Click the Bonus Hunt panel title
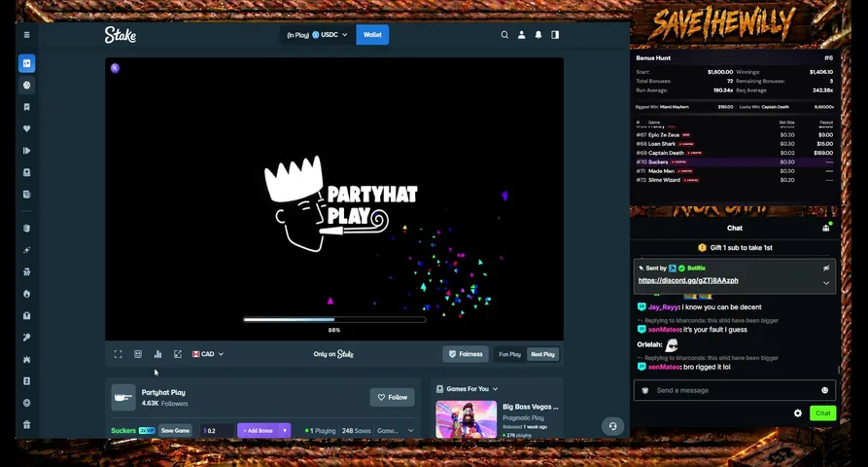This screenshot has width=868, height=467. [653, 57]
